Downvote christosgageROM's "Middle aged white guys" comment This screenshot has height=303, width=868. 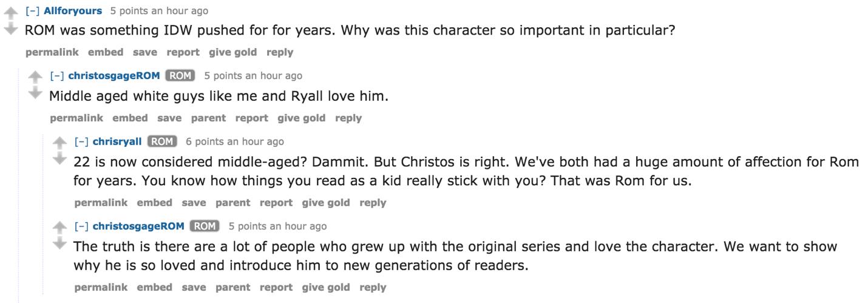click(35, 93)
